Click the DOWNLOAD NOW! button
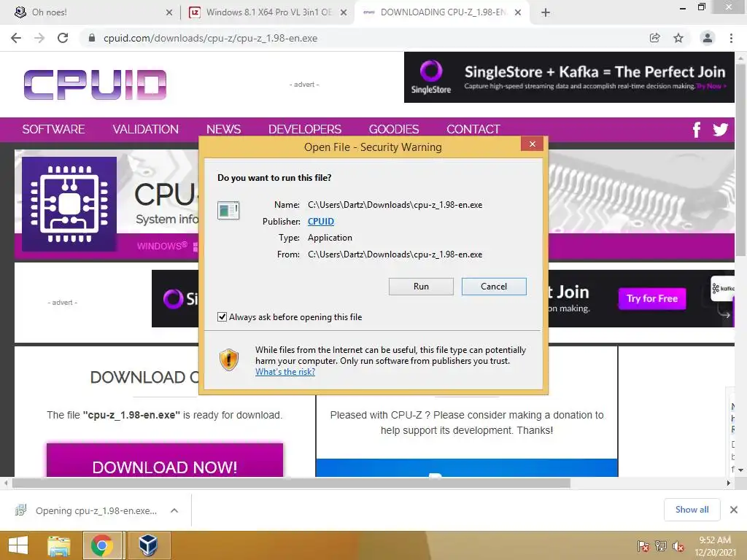This screenshot has width=747, height=560. [165, 461]
